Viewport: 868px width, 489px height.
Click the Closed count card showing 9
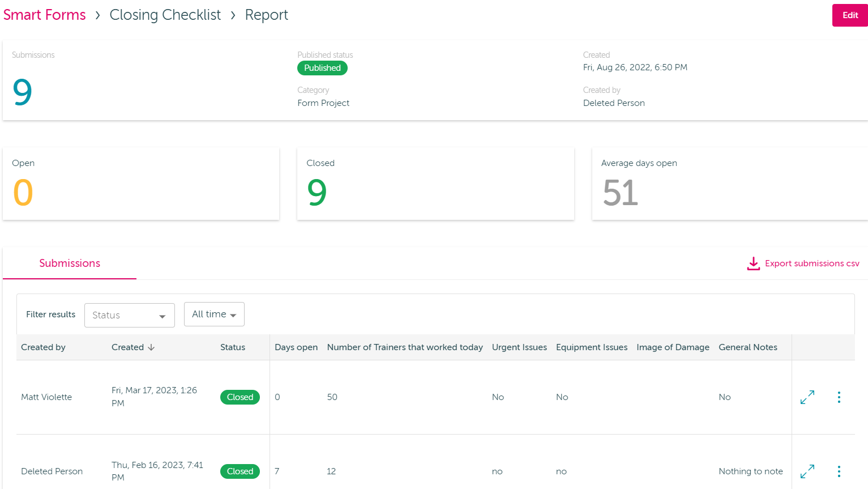point(435,184)
